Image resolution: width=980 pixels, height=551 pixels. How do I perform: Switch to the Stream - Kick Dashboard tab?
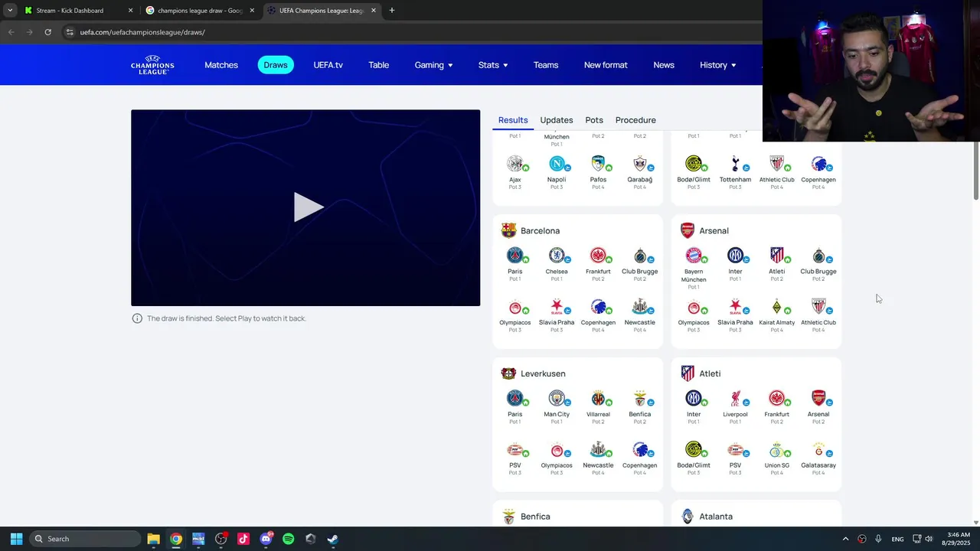pyautogui.click(x=77, y=11)
